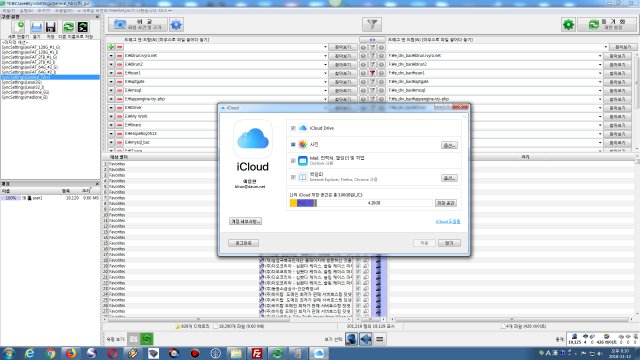Screen dimensions: 640x360
Task: Open FileZilla from the Windows taskbar
Action: (x=257, y=353)
